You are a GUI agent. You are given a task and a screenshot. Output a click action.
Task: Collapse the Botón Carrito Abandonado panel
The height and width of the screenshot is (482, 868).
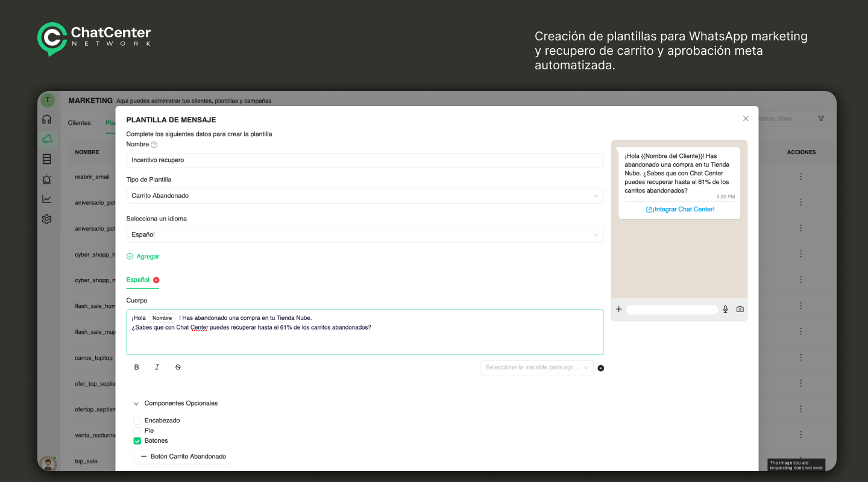pyautogui.click(x=183, y=457)
